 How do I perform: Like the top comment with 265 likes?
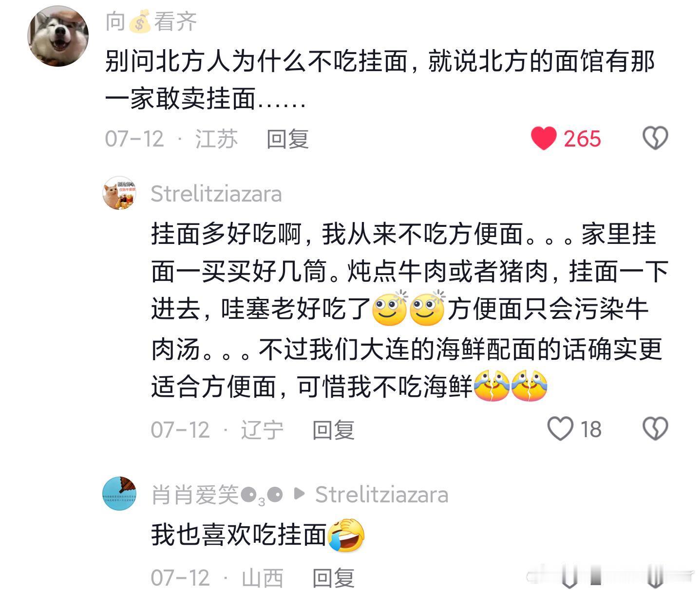(544, 138)
